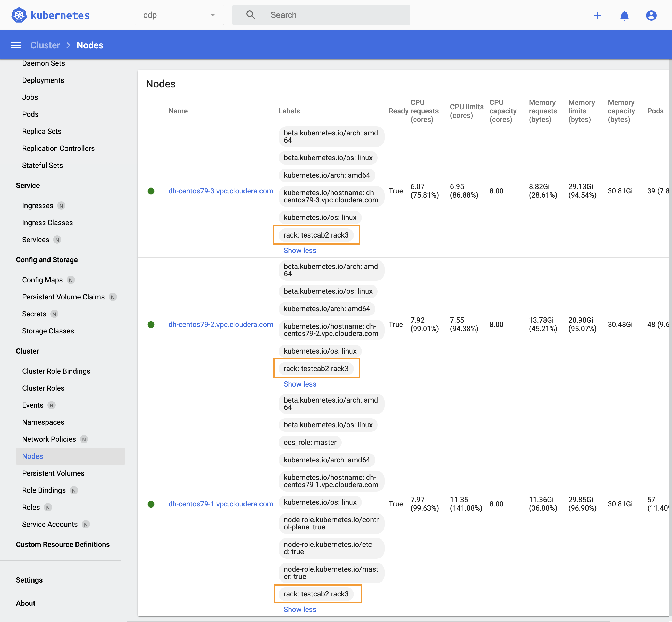Viewport: 672px width, 622px height.
Task: Open node dh-centos79-2.vpc.cloudera.com link
Action: [221, 324]
